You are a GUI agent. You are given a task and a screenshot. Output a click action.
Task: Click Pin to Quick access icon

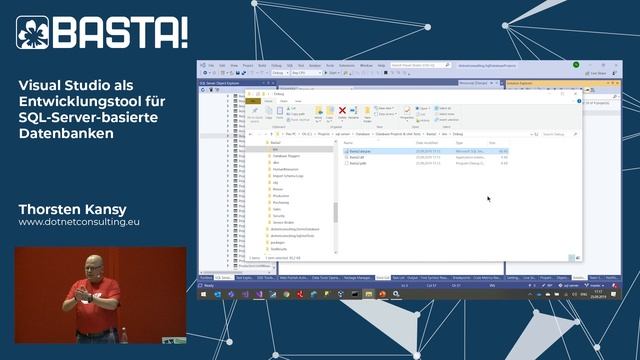(x=255, y=111)
